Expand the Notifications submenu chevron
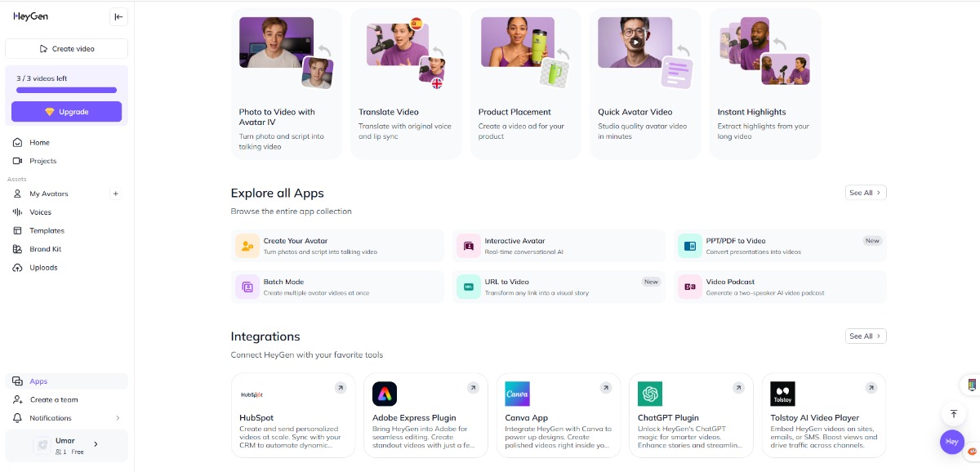The width and height of the screenshot is (980, 472). [118, 418]
